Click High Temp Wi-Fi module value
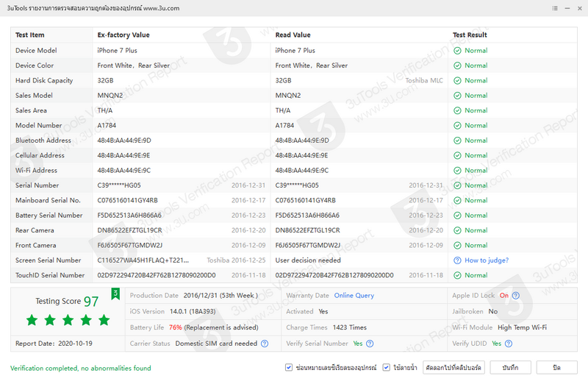This screenshot has height=387, width=588. coord(522,327)
